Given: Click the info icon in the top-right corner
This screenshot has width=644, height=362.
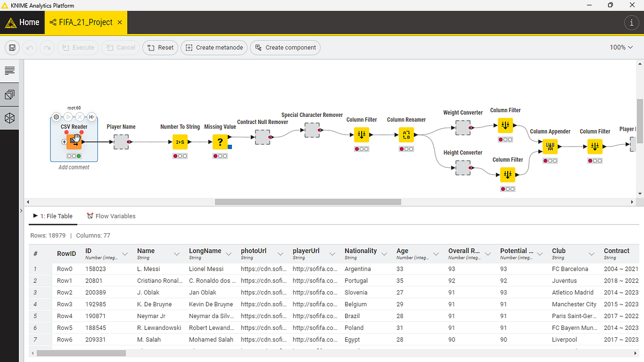Looking at the screenshot, I should (x=632, y=23).
